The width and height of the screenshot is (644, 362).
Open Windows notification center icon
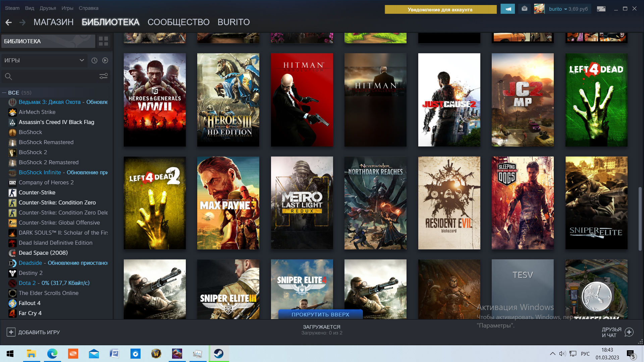pyautogui.click(x=631, y=354)
